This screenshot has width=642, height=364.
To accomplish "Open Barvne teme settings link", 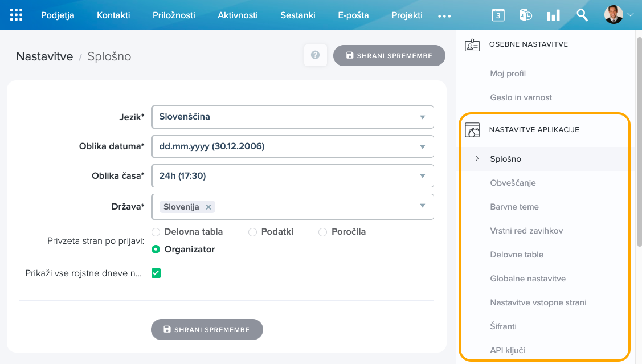I will [514, 207].
